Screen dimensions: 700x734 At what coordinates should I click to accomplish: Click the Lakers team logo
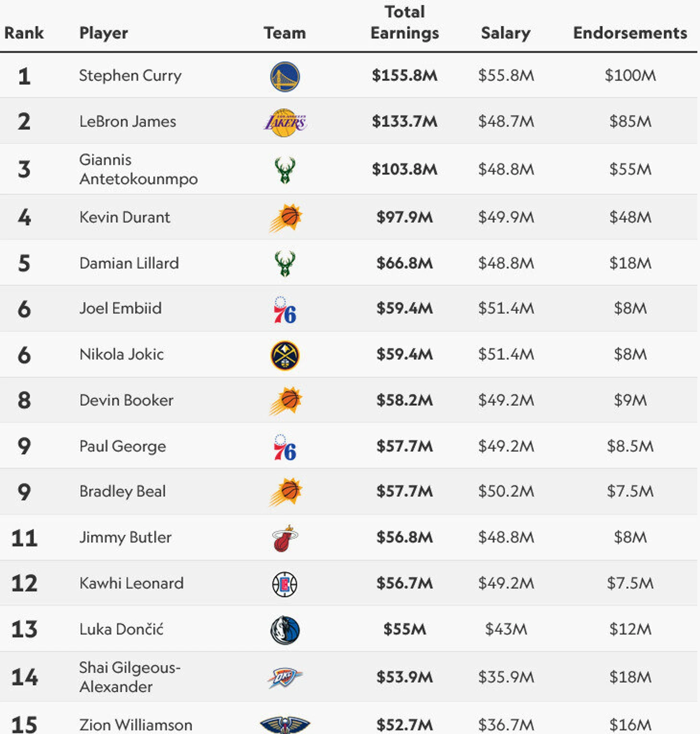285,122
